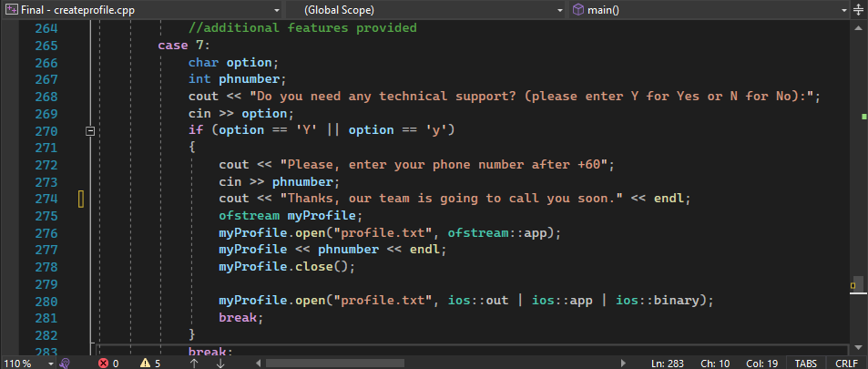Click 'cin >> phnumber;' on line 273
The height and width of the screenshot is (369, 868).
point(280,181)
